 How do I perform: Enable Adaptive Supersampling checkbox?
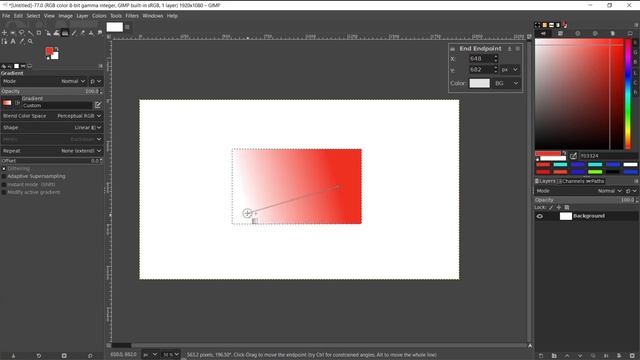click(x=4, y=176)
